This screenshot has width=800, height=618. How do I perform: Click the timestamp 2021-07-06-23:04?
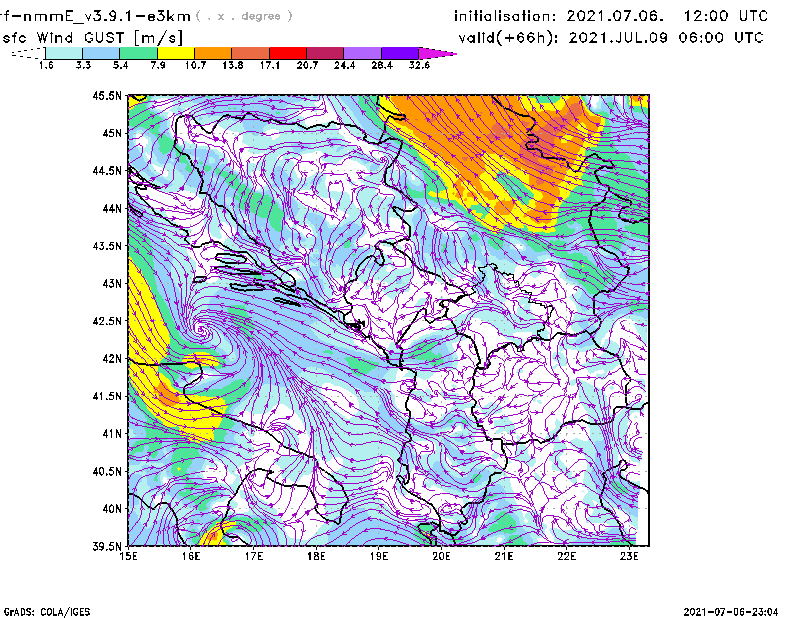point(731,612)
